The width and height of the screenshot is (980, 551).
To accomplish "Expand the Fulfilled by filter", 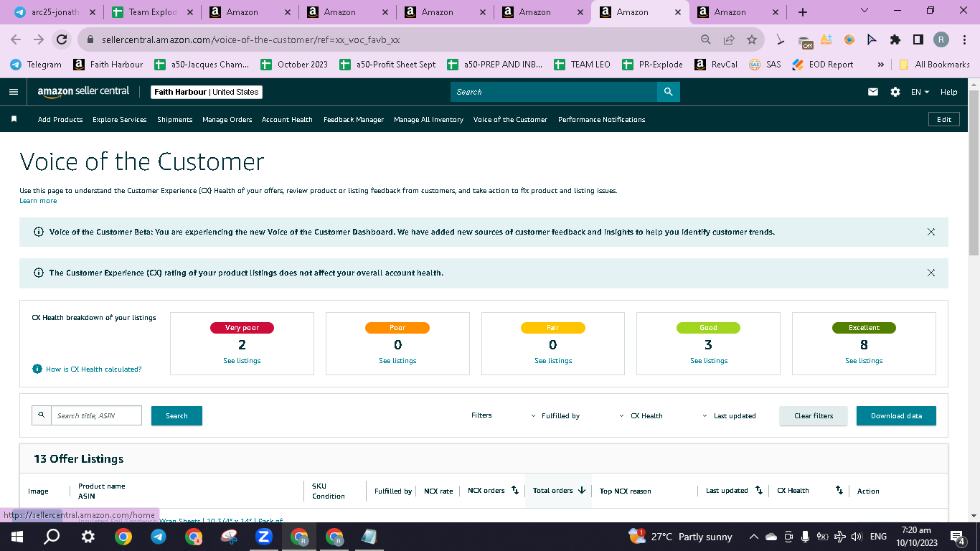I will (x=555, y=415).
